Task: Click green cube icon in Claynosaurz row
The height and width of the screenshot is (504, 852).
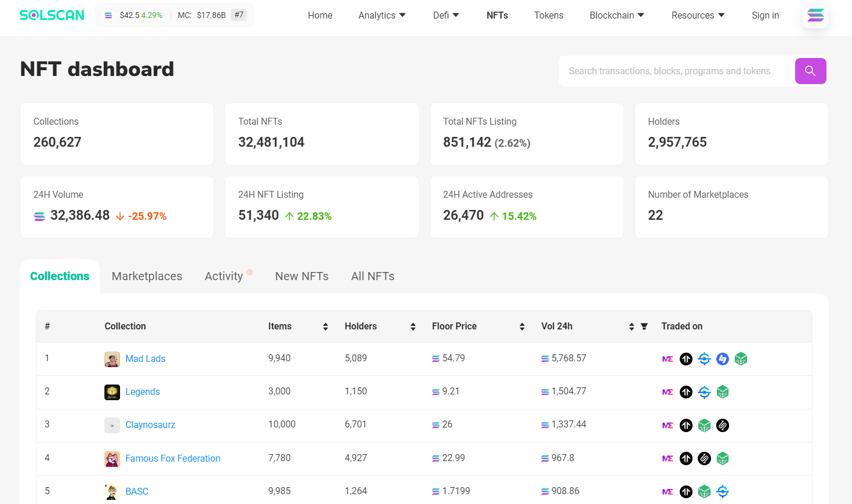Action: (704, 426)
